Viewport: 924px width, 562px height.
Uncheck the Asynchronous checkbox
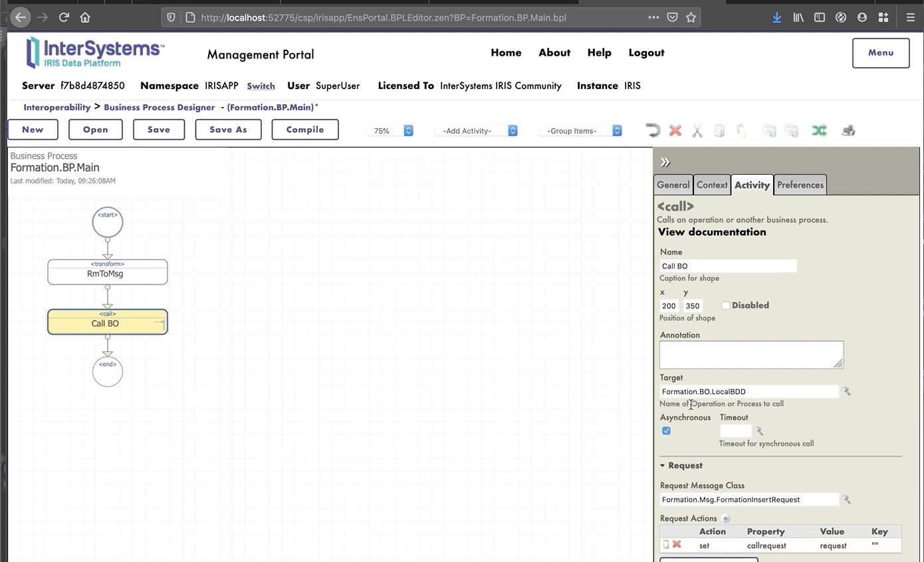(666, 431)
